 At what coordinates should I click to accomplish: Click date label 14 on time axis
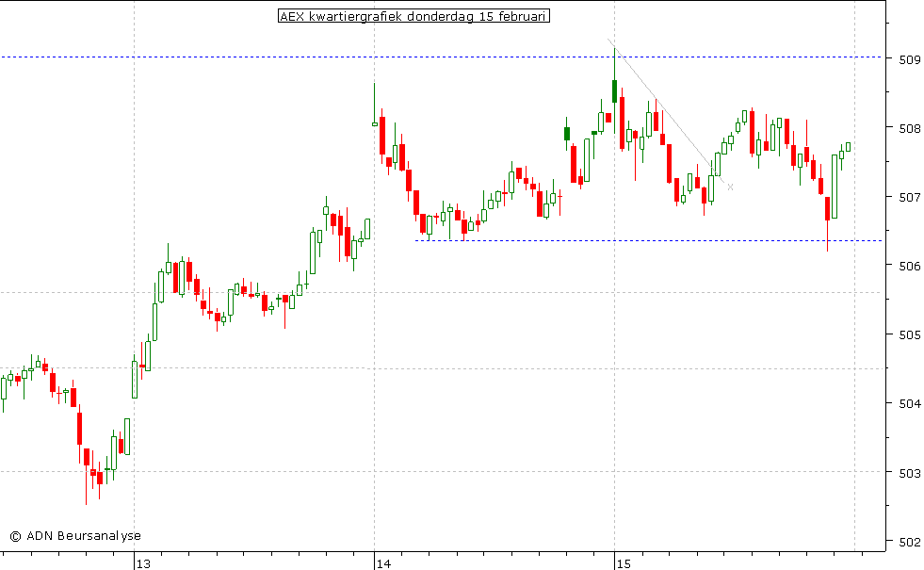383,564
